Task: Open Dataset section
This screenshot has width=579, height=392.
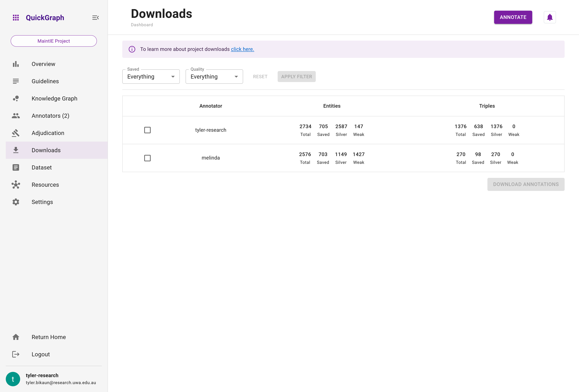Action: [x=42, y=167]
